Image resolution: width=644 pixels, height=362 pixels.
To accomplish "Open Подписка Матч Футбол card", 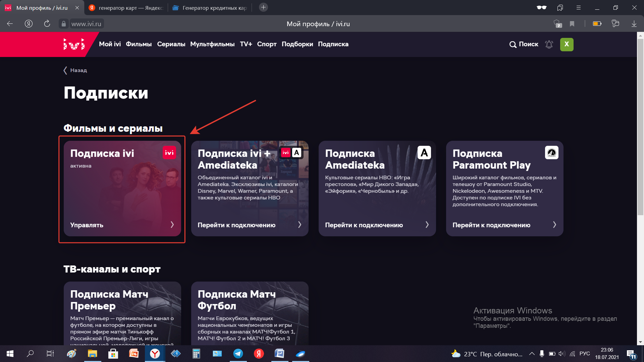I will (250, 312).
